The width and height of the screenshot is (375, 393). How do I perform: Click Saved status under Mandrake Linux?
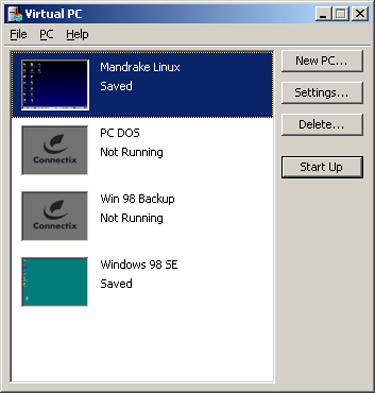(116, 86)
